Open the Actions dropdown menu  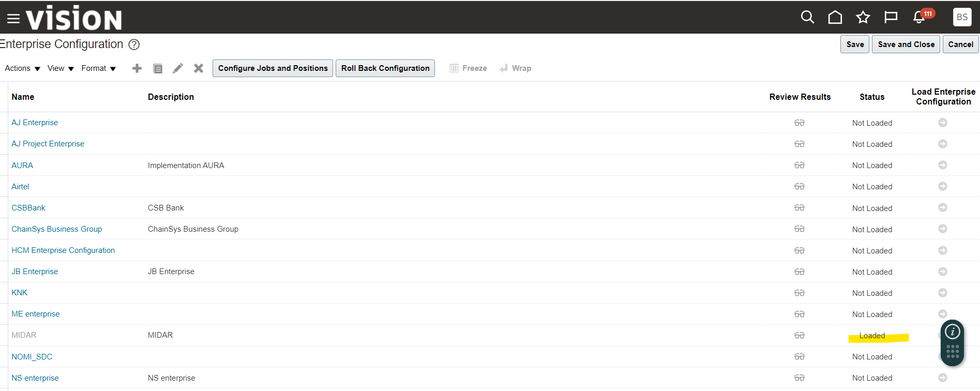pos(22,68)
